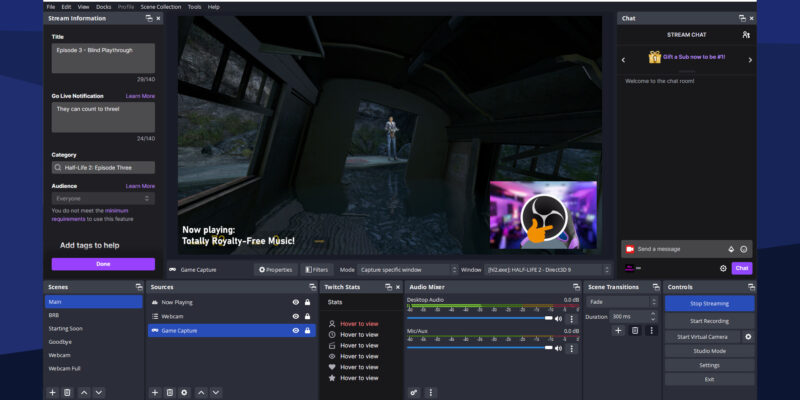
Task: Open the Window selection dropdown
Action: coord(547,269)
